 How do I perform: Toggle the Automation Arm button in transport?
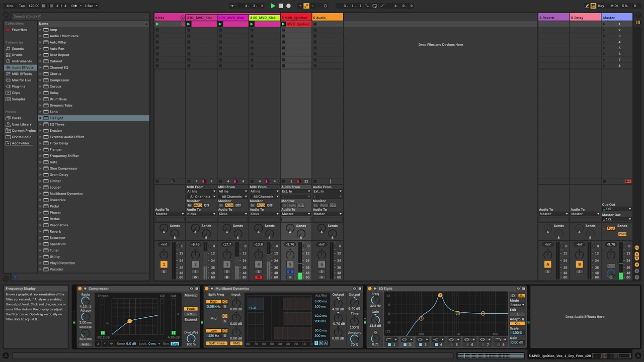[x=307, y=6]
